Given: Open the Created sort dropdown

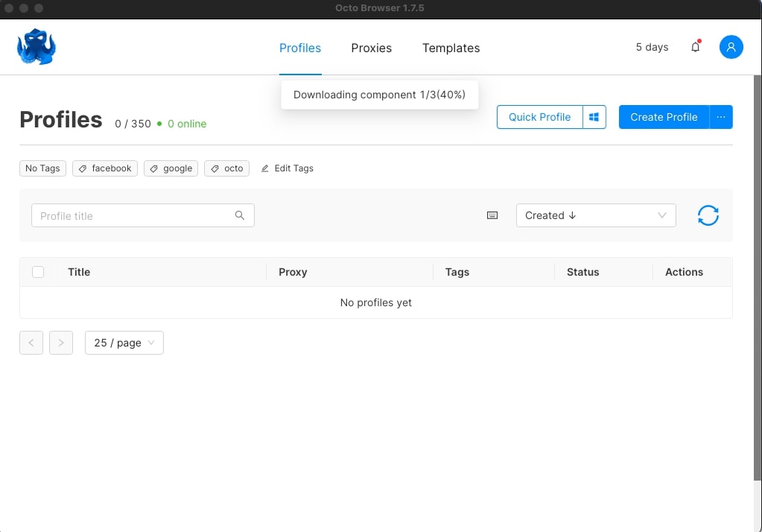Looking at the screenshot, I should [596, 215].
